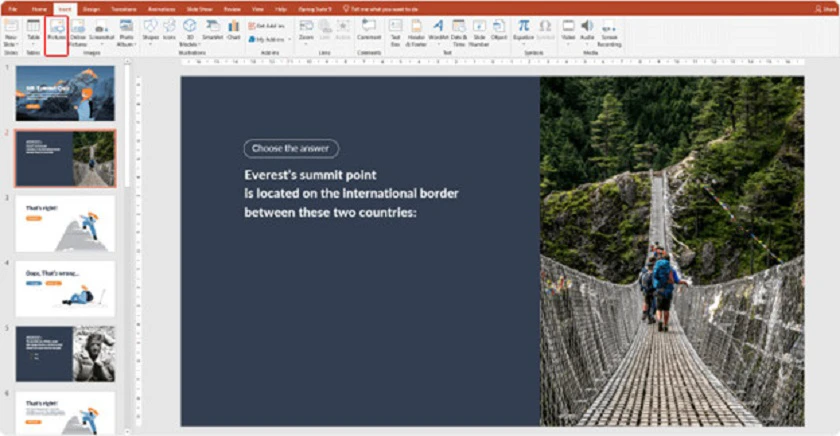Insert an Equation
The image size is (840, 436).
pos(523,31)
